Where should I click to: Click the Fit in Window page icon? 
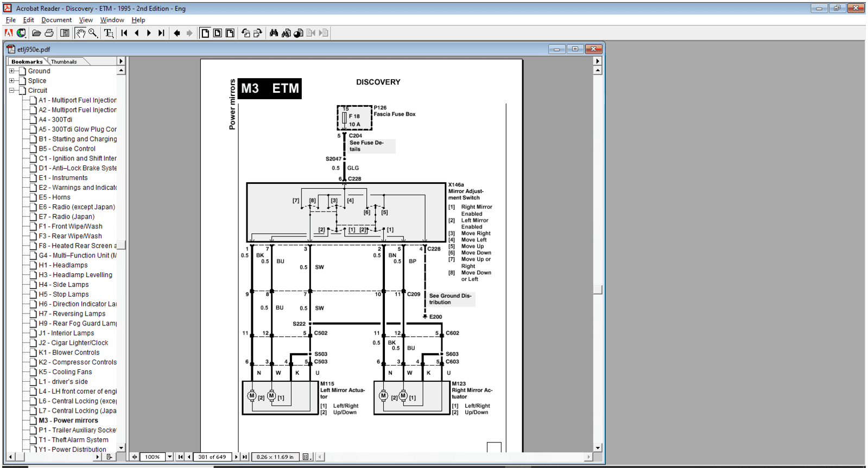[218, 33]
